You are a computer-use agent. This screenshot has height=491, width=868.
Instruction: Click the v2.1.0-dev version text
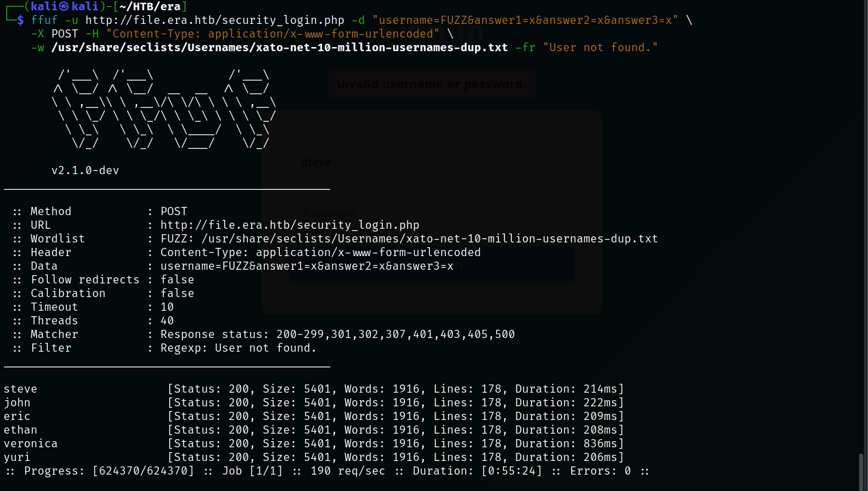[85, 170]
